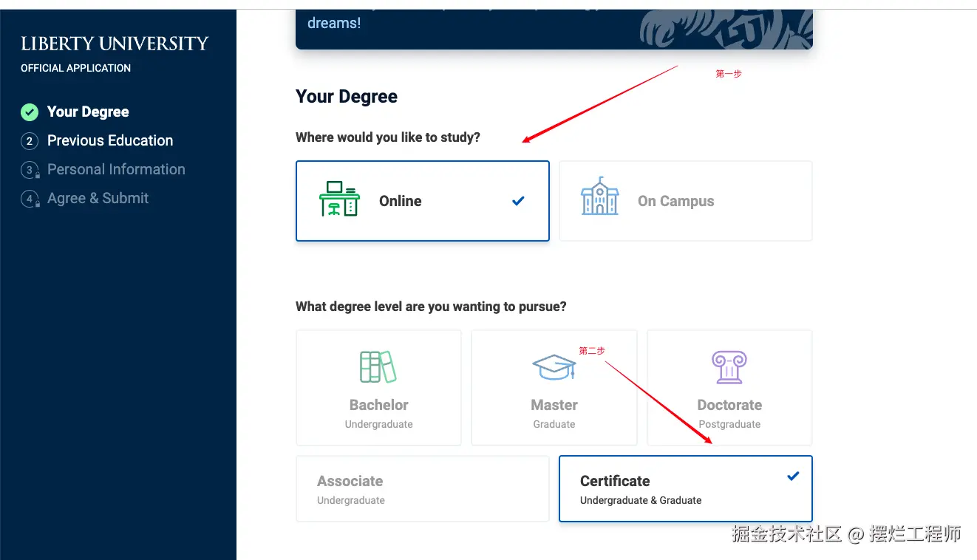Click the 'Your Degree' page heading
This screenshot has width=977, height=560.
pyautogui.click(x=347, y=97)
